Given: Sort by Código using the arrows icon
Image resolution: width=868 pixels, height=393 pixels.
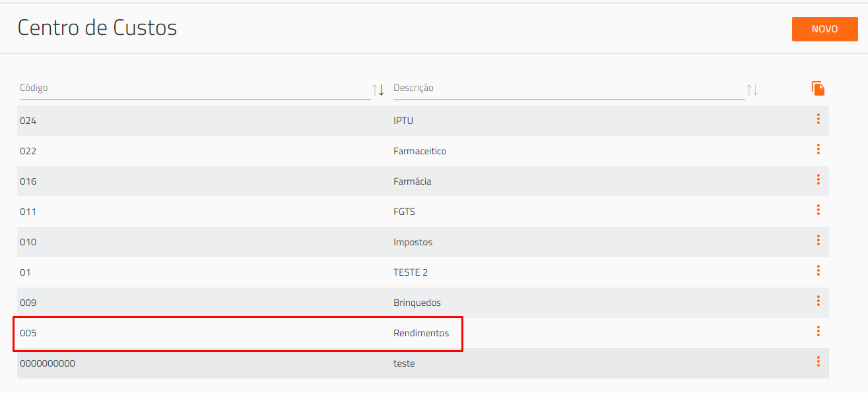Looking at the screenshot, I should pyautogui.click(x=378, y=90).
